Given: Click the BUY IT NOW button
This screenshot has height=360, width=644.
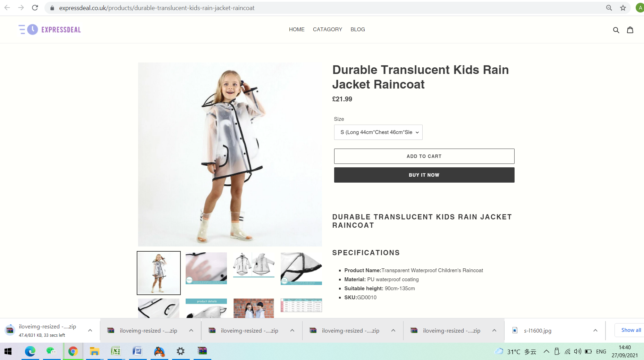Looking at the screenshot, I should pos(424,175).
